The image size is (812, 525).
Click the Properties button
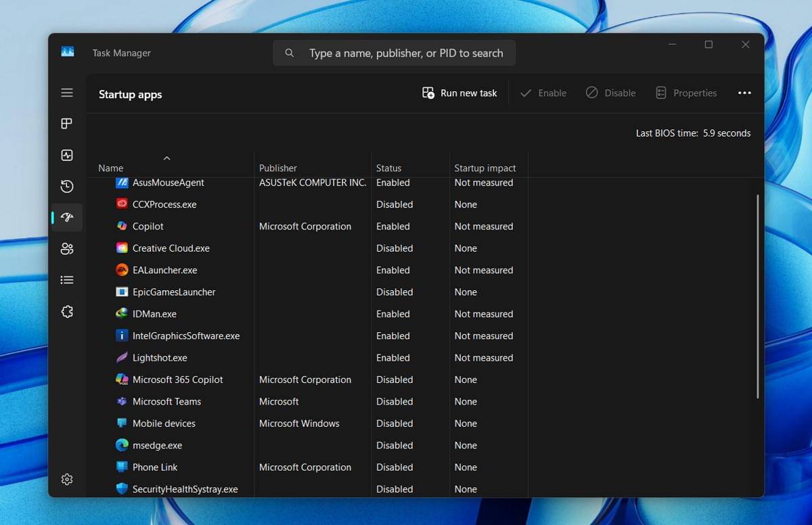point(686,93)
